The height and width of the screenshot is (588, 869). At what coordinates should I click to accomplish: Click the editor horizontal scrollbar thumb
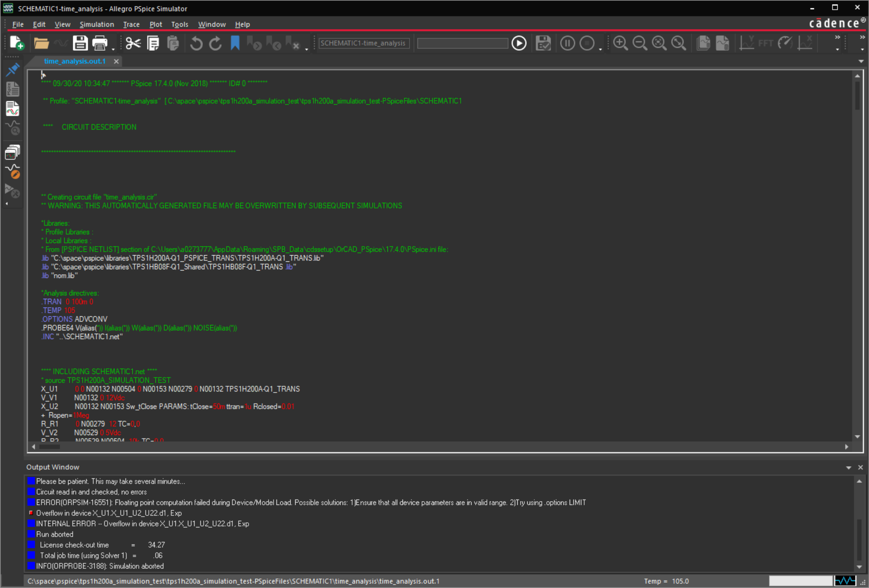click(49, 447)
